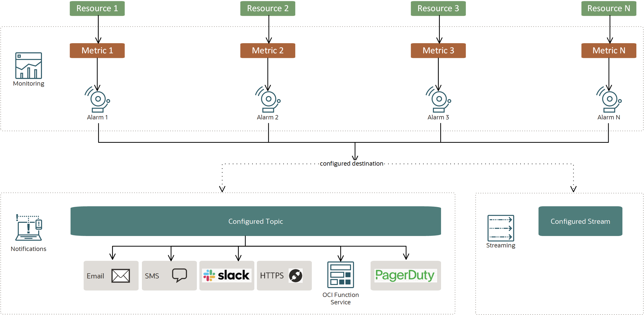Select the Resource 1 green box
This screenshot has height=315, width=644.
pyautogui.click(x=97, y=8)
